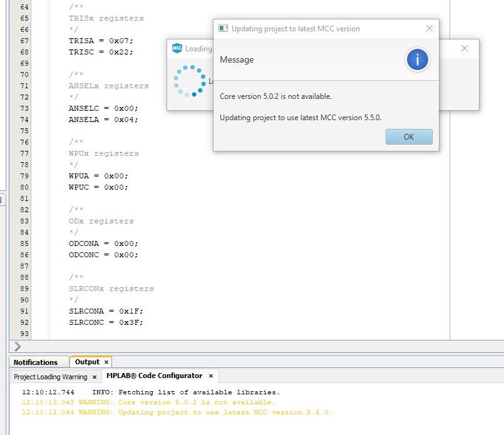
Task: Close the Project Loading Warning tab
Action: pyautogui.click(x=95, y=377)
